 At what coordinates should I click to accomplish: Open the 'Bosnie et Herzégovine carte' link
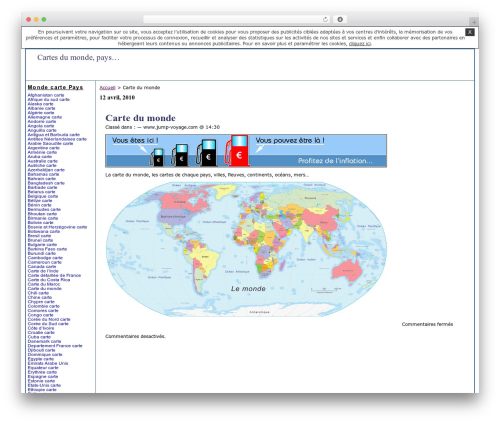[57, 227]
